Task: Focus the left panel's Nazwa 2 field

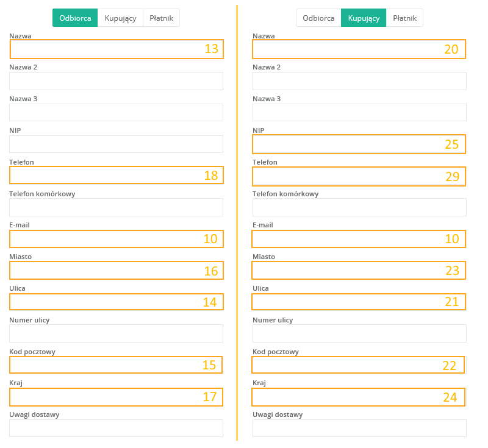Action: click(116, 81)
